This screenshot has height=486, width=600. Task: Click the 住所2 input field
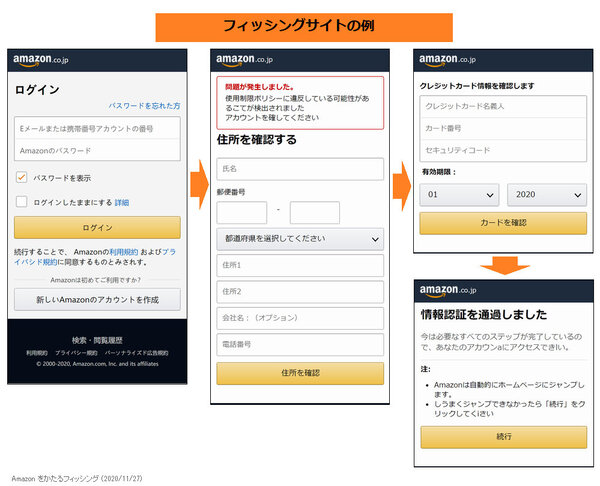[x=300, y=292]
